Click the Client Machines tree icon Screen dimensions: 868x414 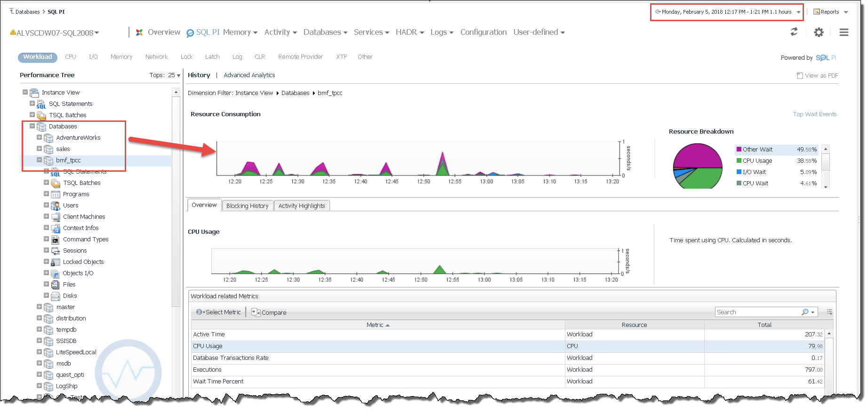pyautogui.click(x=56, y=217)
